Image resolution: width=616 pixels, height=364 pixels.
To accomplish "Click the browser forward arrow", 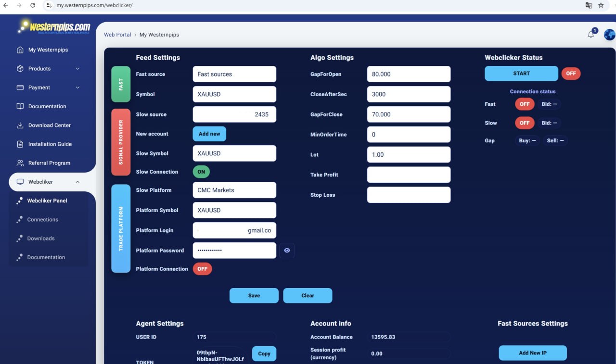I will pyautogui.click(x=19, y=5).
